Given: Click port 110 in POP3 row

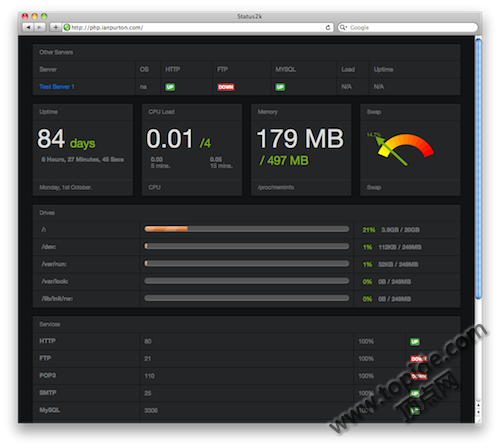Looking at the screenshot, I should point(149,376).
